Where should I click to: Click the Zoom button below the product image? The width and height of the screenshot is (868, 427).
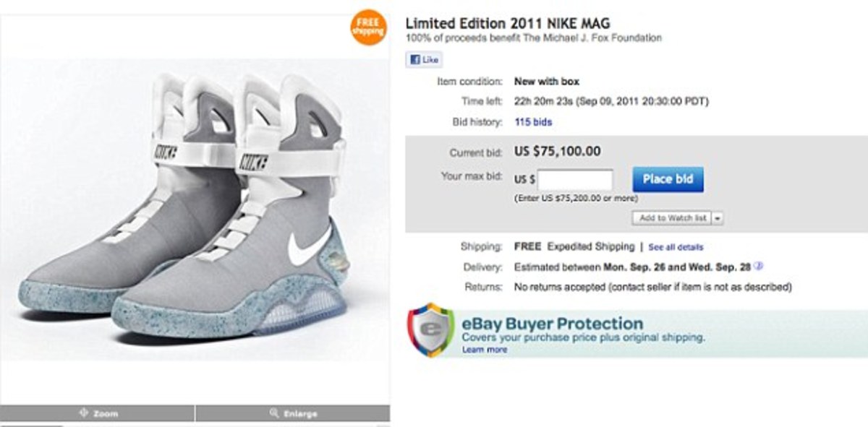coord(98,413)
